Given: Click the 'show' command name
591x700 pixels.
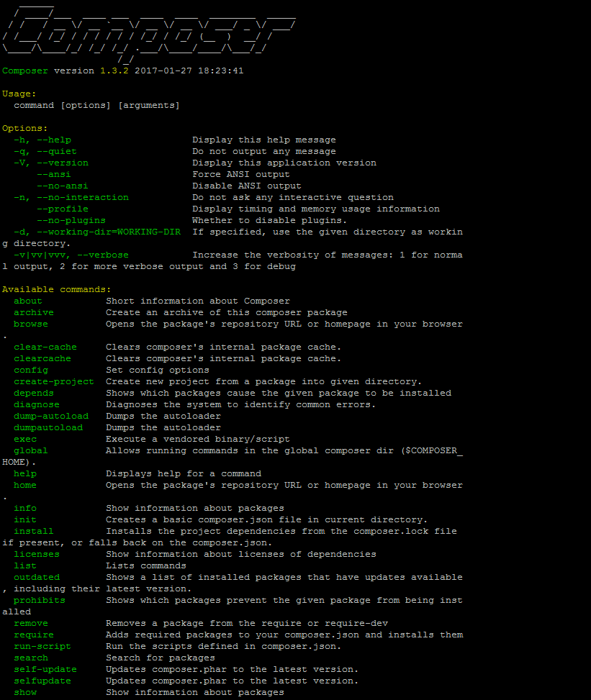Looking at the screenshot, I should (25, 692).
